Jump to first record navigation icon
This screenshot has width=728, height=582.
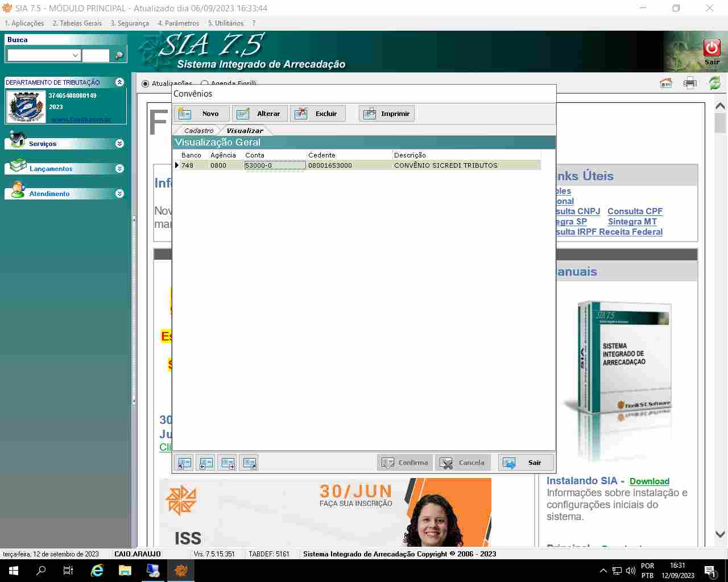(x=184, y=463)
